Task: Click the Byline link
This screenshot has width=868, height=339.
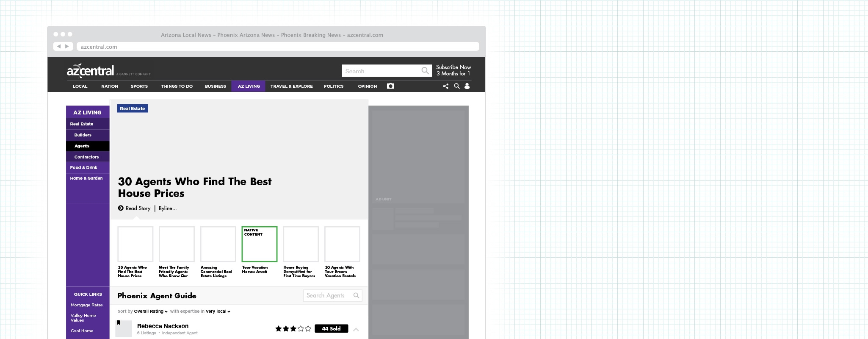Action: (168, 208)
